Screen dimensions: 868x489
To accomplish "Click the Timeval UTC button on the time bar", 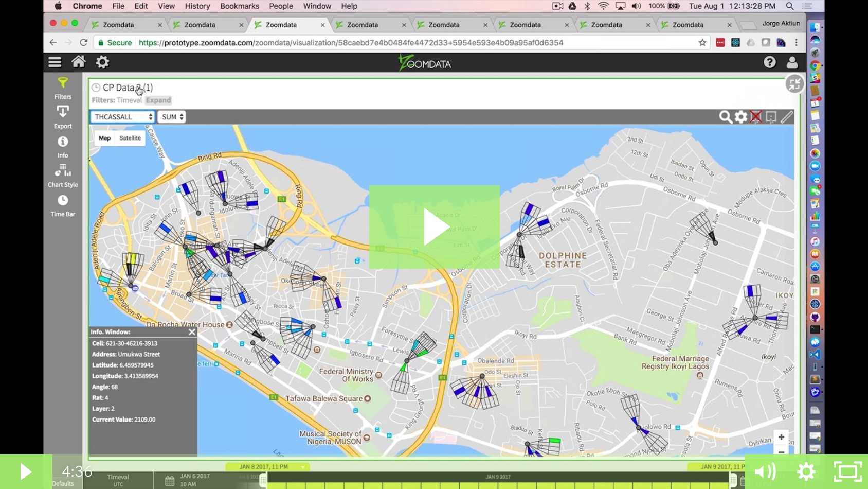I will [118, 480].
